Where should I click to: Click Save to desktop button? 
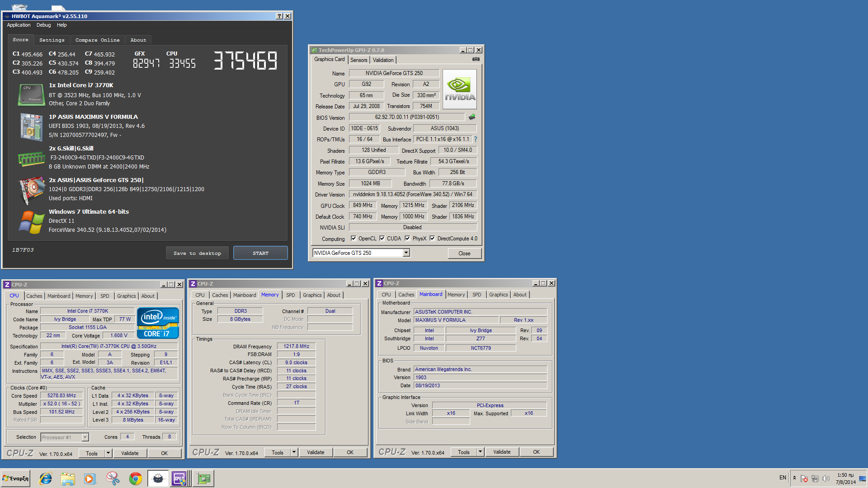click(x=197, y=253)
